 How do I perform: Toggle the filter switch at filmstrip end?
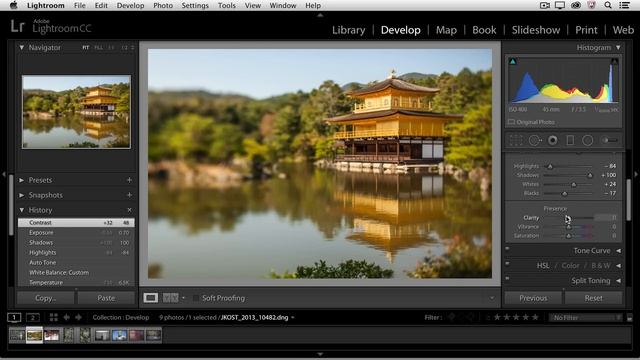tap(630, 318)
